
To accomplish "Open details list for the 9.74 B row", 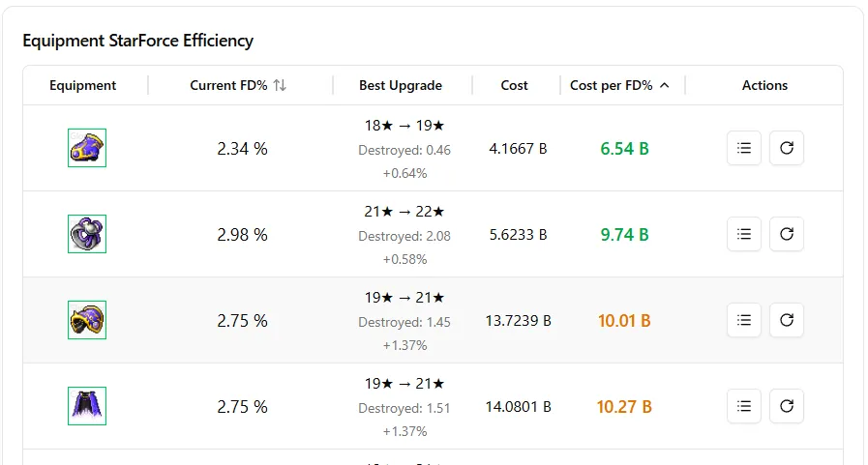I will coord(744,235).
